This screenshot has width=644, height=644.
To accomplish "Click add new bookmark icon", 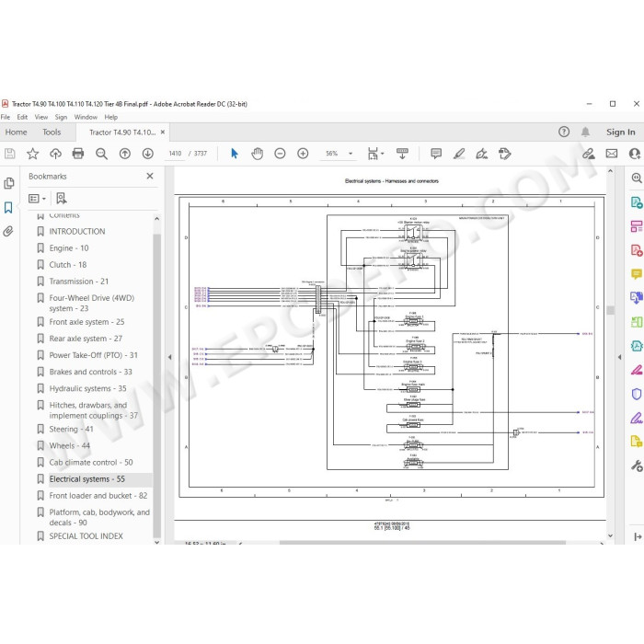I will 62,199.
